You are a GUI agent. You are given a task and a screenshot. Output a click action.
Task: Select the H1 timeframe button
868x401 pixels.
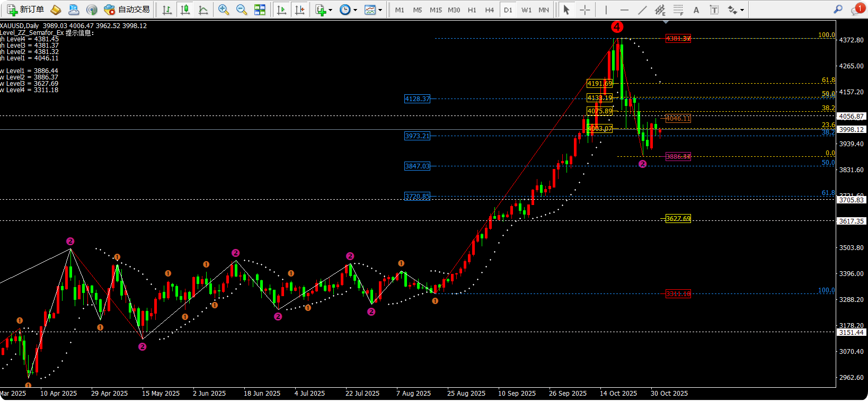pos(472,10)
